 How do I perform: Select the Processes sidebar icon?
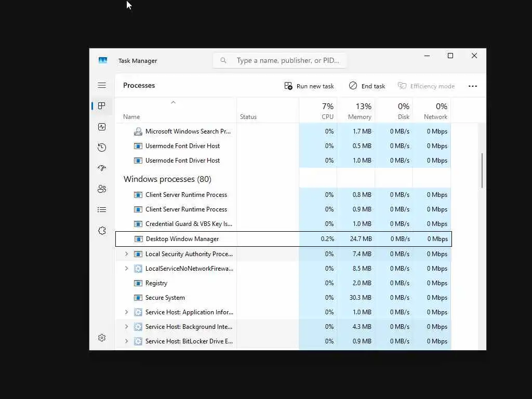click(x=101, y=106)
